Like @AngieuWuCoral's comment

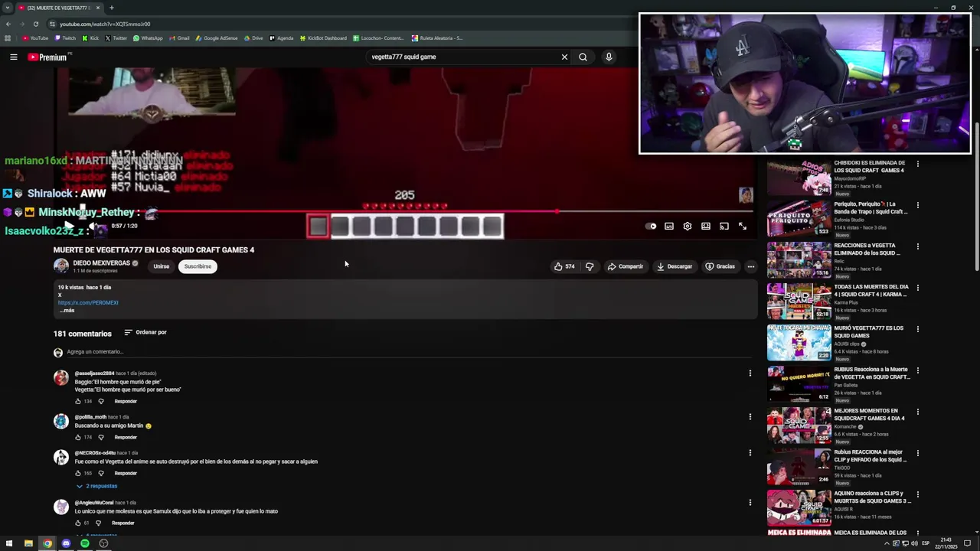[x=78, y=523]
